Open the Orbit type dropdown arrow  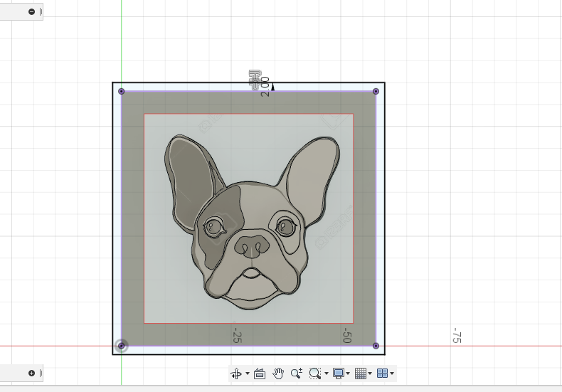click(248, 374)
